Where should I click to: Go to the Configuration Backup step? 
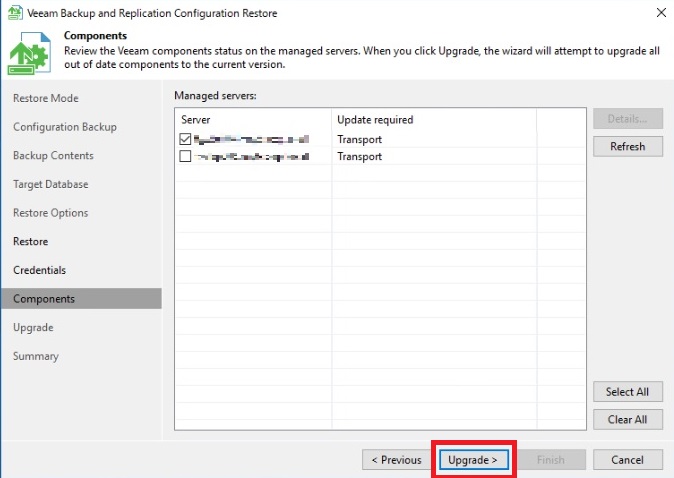[65, 127]
